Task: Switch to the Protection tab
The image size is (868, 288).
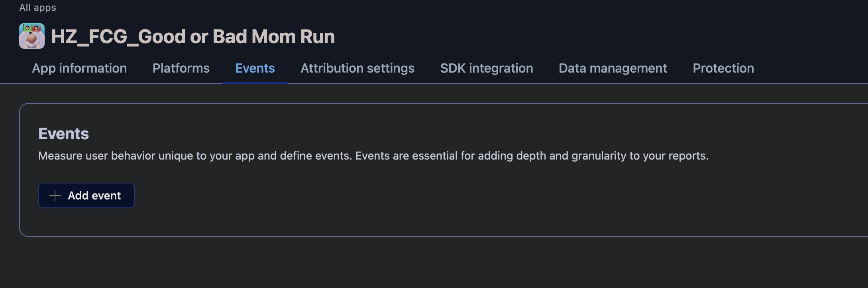Action: 723,68
